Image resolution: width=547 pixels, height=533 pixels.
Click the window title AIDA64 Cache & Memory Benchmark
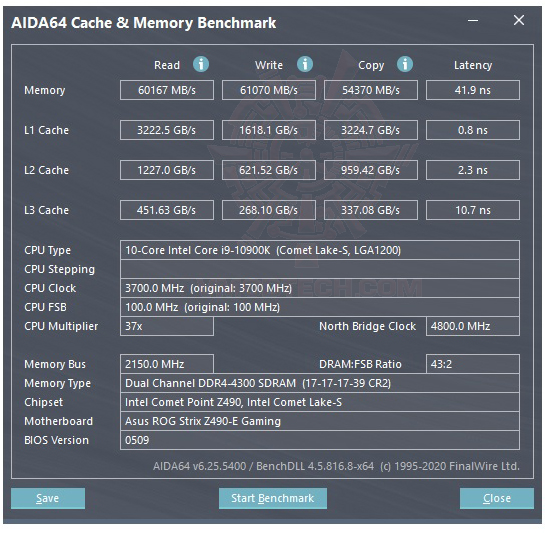pos(143,23)
